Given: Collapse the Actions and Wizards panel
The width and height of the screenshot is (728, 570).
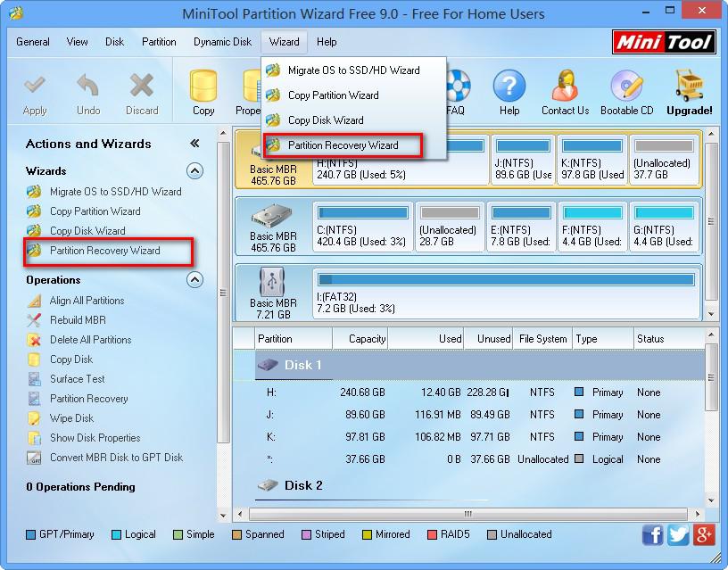Looking at the screenshot, I should [x=194, y=144].
